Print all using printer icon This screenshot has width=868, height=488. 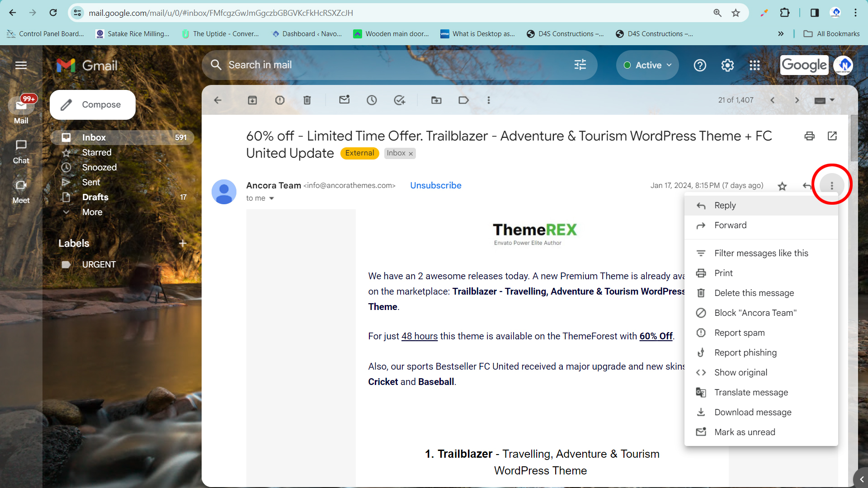(x=809, y=136)
